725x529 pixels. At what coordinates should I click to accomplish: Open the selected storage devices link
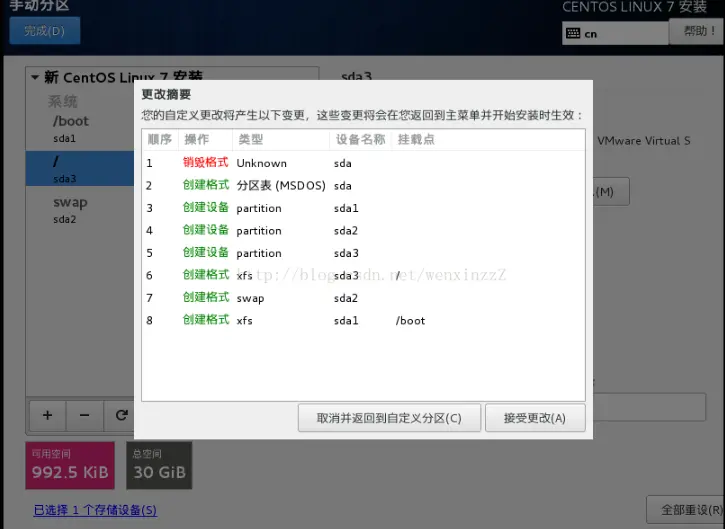(95, 510)
